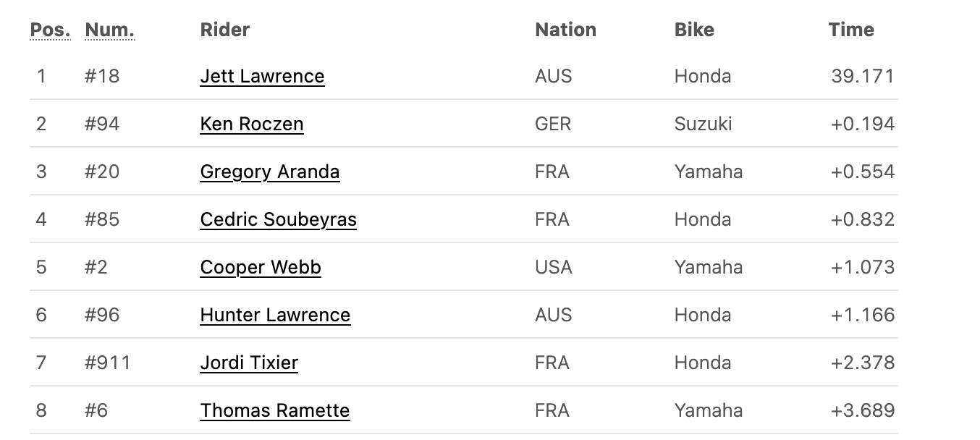Click the GER nation cell
Screen dimensions: 980x440
point(553,124)
